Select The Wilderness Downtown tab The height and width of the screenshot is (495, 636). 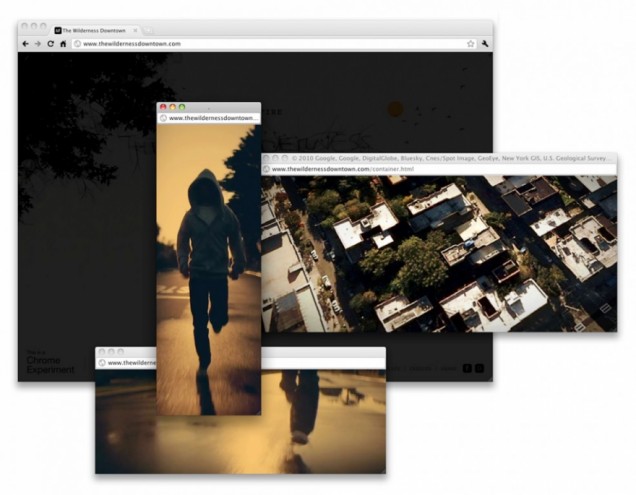[95, 30]
